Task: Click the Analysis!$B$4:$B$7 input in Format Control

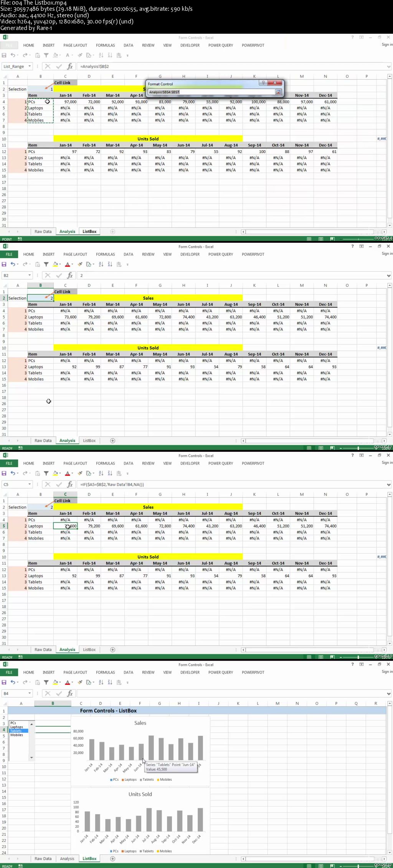Action: [x=211, y=92]
